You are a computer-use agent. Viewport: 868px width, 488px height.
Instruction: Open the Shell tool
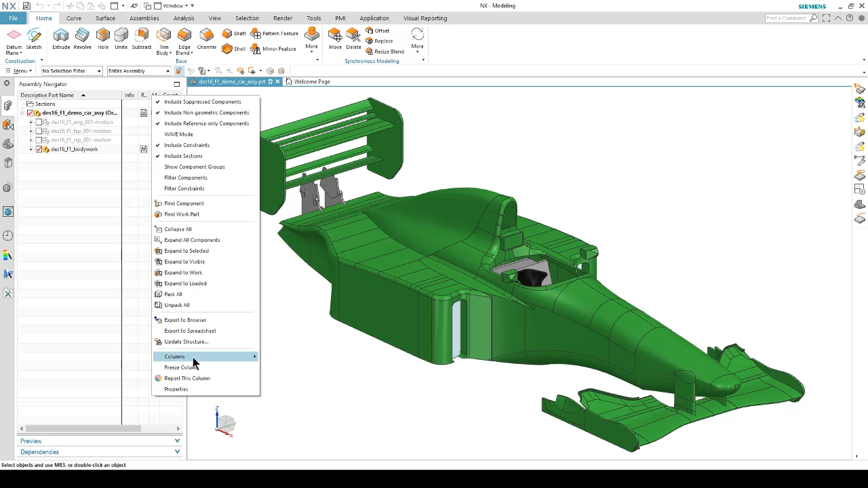click(239, 48)
